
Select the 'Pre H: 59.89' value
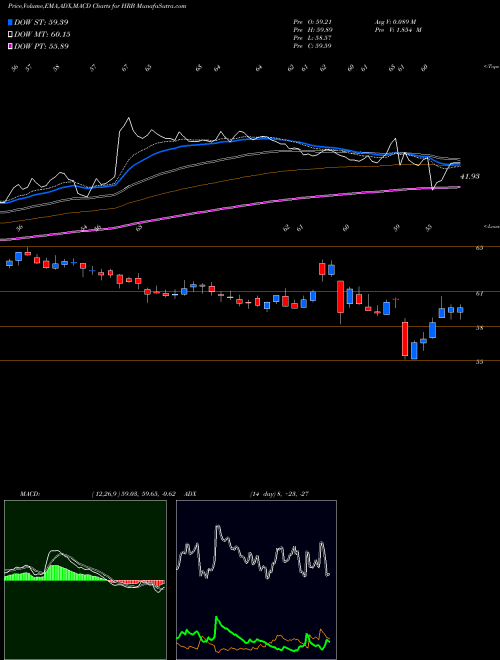312,30
